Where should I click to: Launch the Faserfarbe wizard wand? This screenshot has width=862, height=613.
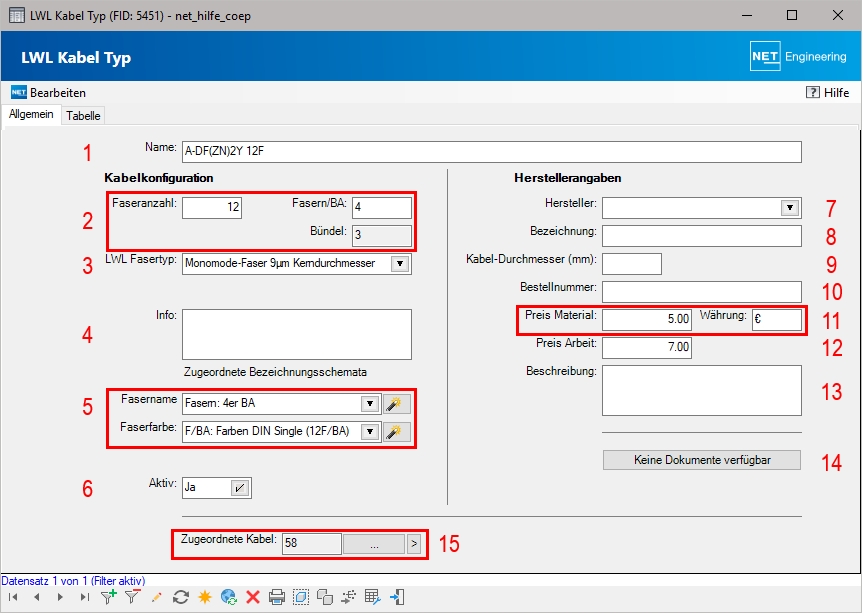pos(396,432)
